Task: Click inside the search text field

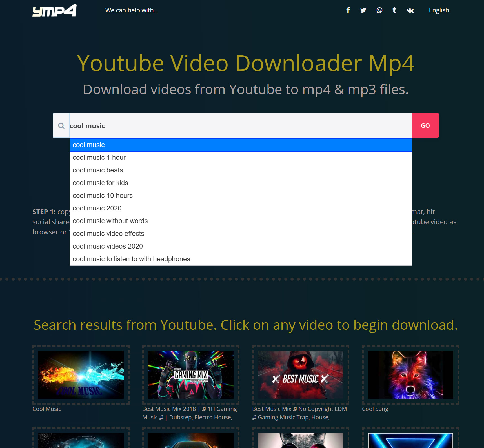Action: pos(239,126)
